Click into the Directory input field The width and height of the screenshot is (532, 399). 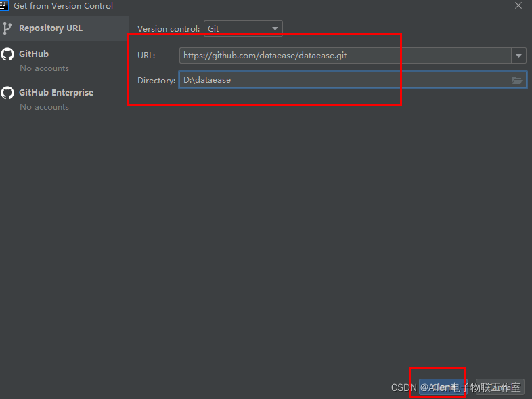353,80
